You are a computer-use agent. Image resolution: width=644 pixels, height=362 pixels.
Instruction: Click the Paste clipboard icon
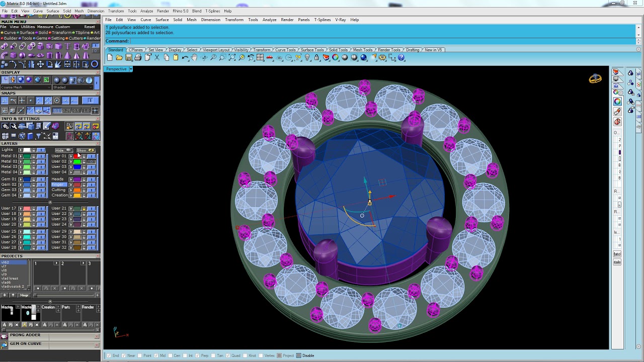(x=176, y=58)
